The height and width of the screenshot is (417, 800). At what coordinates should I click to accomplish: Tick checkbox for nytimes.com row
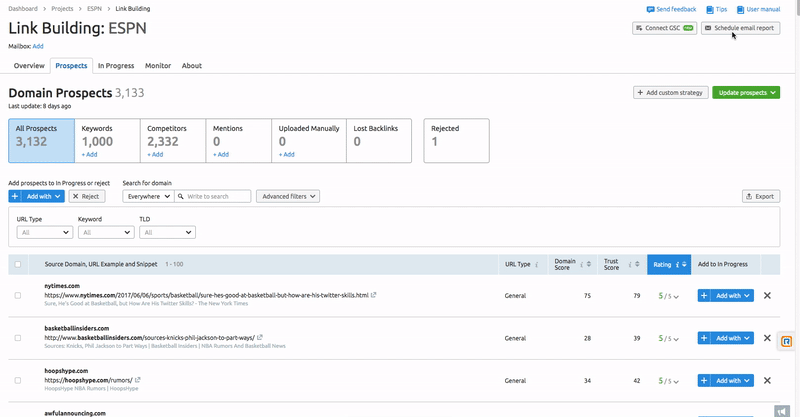[x=18, y=296]
